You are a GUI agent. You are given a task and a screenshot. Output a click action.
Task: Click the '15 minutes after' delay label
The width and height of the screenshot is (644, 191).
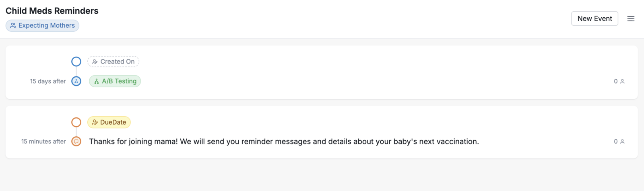point(43,142)
